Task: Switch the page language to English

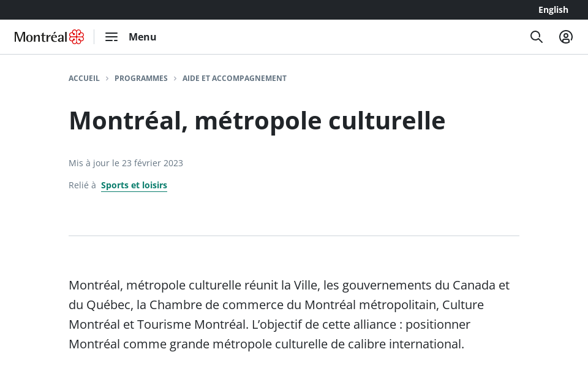Action: tap(553, 10)
